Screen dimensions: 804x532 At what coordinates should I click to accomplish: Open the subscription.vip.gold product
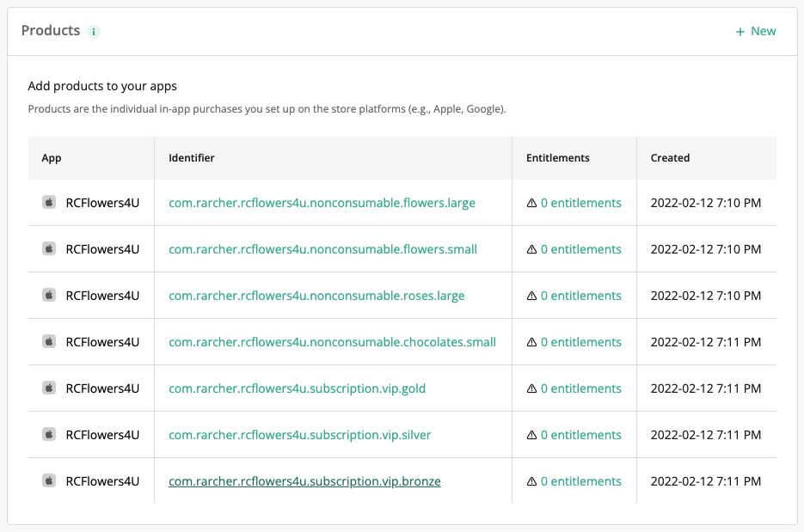297,388
